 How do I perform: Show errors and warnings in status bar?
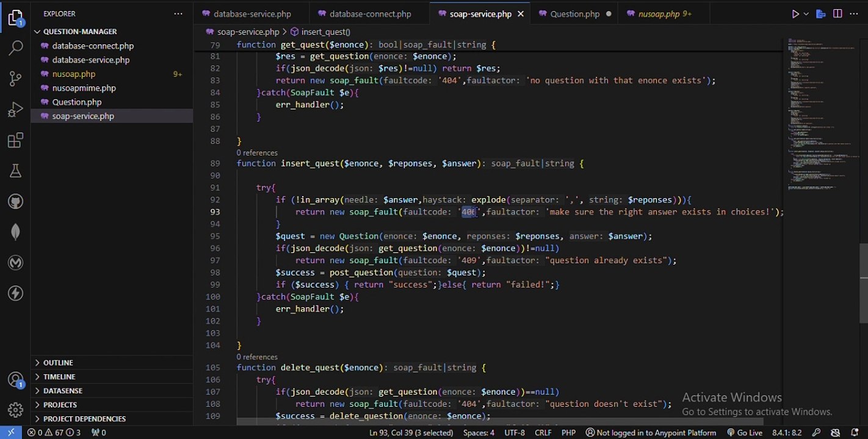pyautogui.click(x=54, y=432)
